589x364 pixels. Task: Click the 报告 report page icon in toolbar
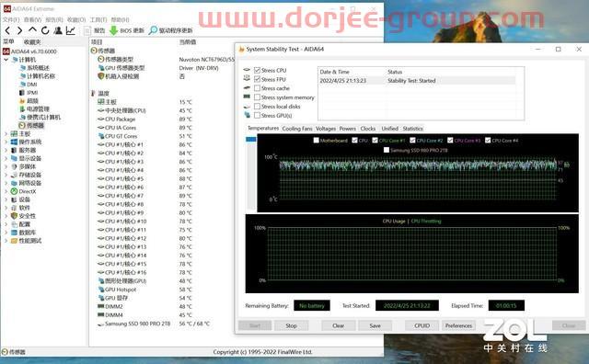coord(87,30)
